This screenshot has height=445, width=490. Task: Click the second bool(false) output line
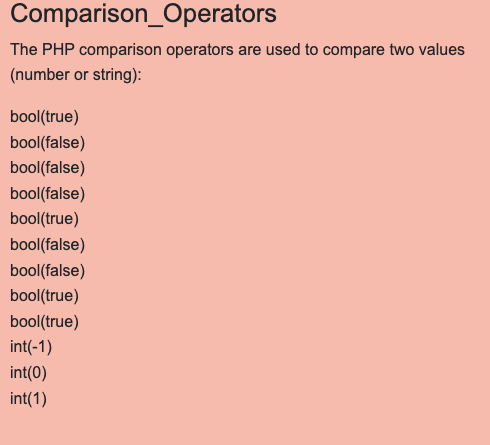(48, 168)
